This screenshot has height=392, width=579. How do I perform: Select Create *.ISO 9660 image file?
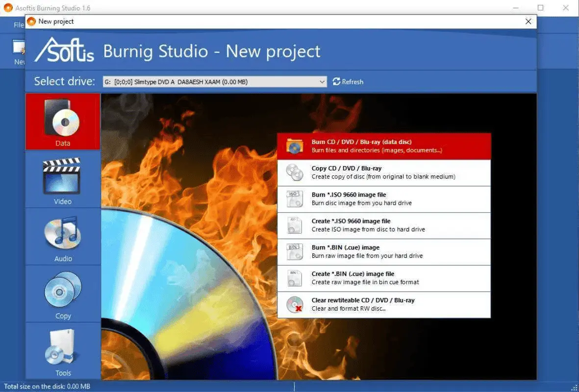click(x=384, y=225)
